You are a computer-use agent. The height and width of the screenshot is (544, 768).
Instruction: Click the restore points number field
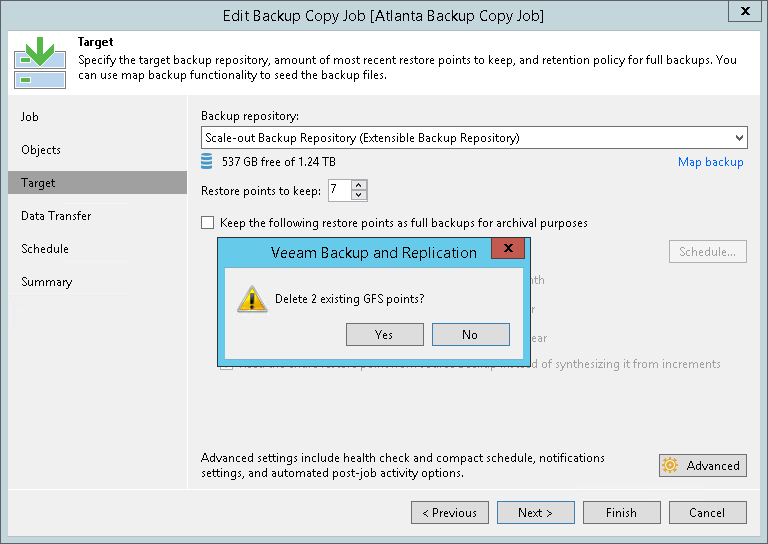(338, 189)
